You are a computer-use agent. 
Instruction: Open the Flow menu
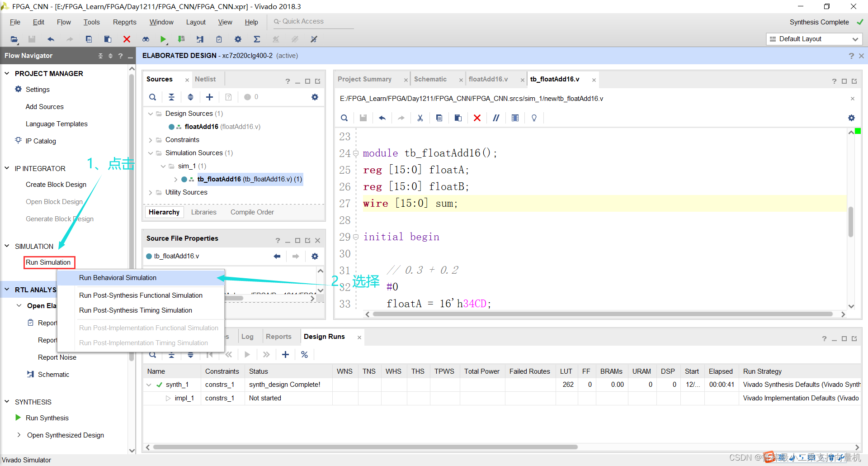(x=64, y=22)
